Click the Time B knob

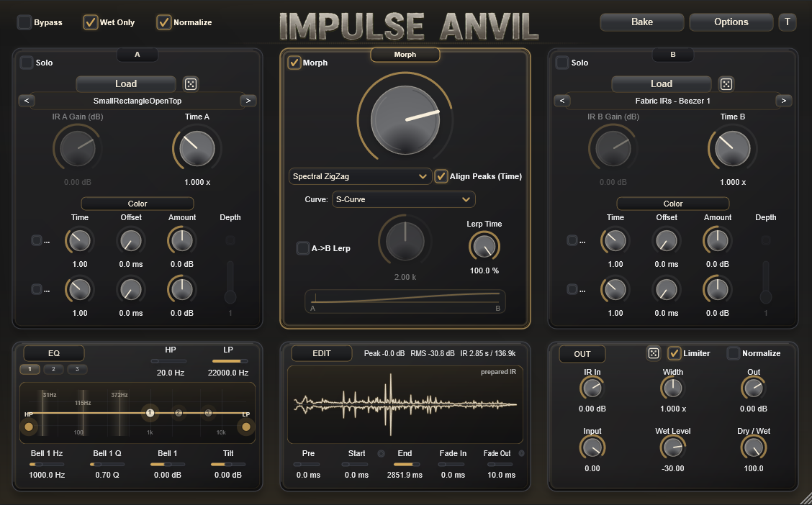[732, 148]
